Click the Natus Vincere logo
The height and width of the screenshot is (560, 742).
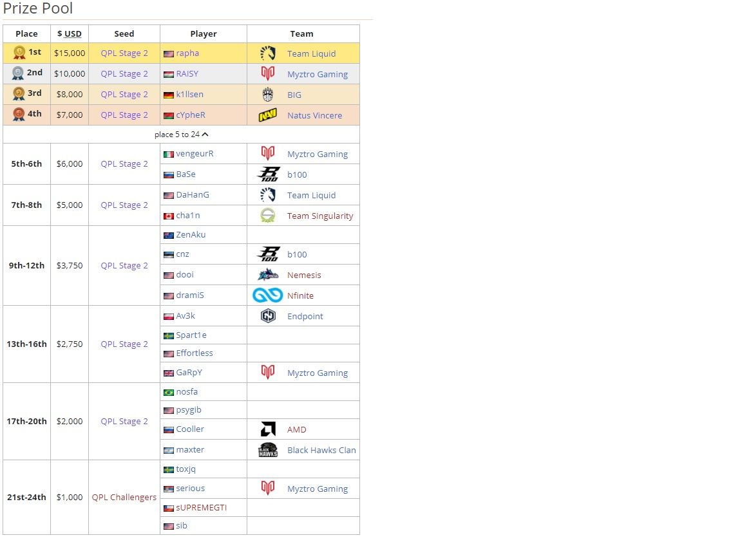[267, 115]
